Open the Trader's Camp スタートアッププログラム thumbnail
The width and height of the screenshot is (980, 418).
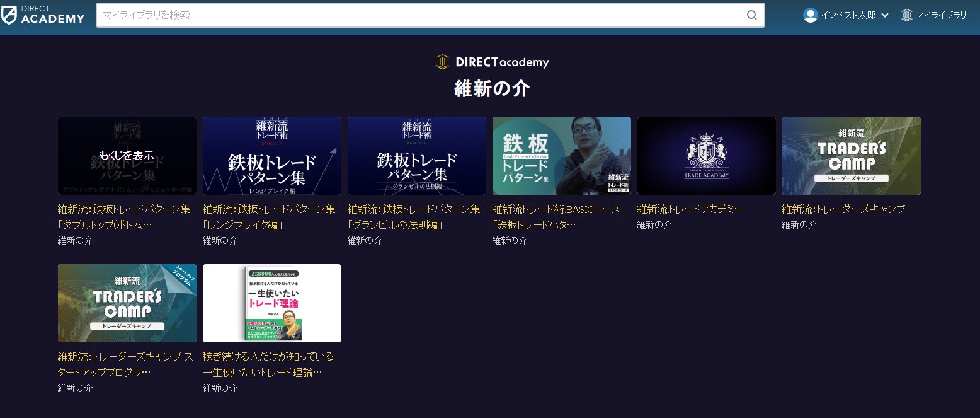127,303
